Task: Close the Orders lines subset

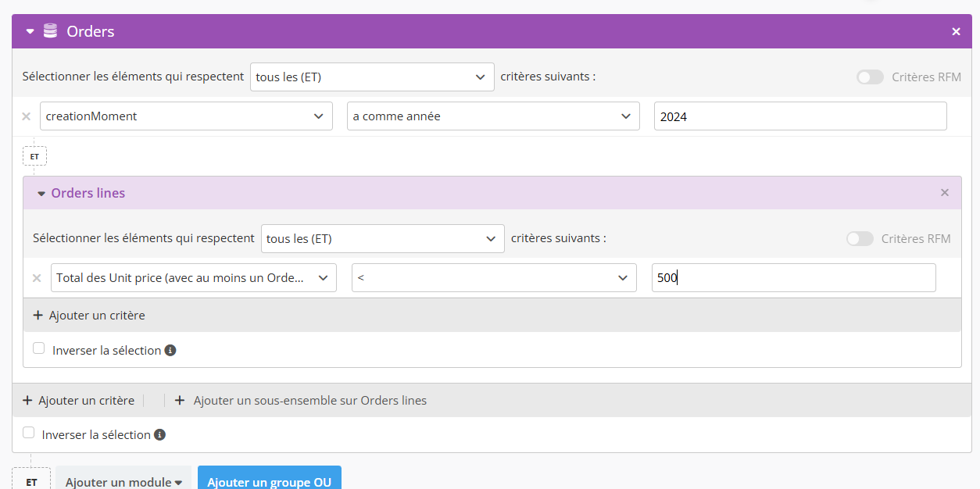Action: 945,193
